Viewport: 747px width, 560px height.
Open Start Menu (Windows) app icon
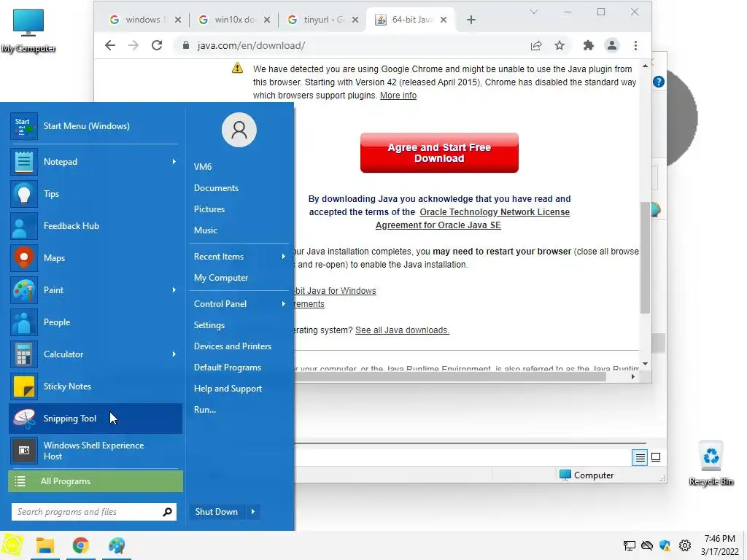click(24, 126)
